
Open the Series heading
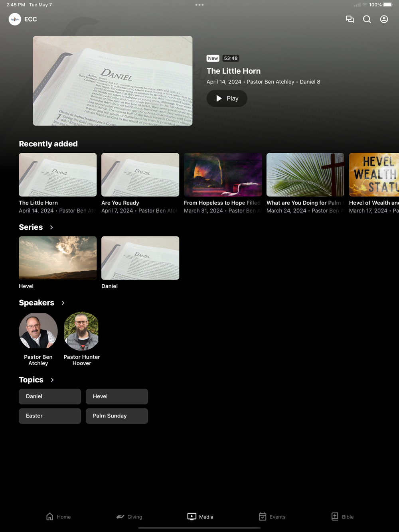31,227
